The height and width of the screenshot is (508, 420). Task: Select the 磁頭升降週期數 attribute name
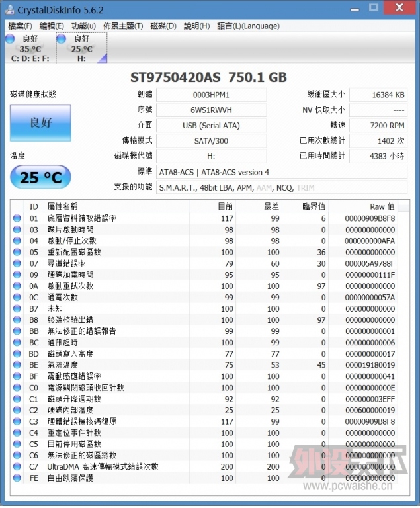coord(74,399)
